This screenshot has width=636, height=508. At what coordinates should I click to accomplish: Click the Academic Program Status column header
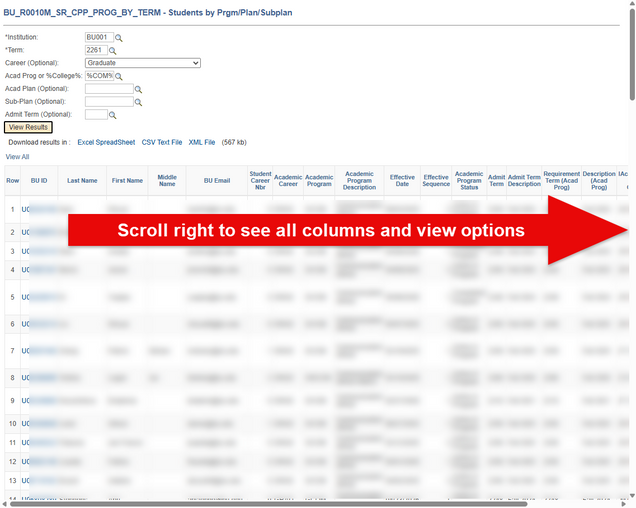[x=469, y=181]
